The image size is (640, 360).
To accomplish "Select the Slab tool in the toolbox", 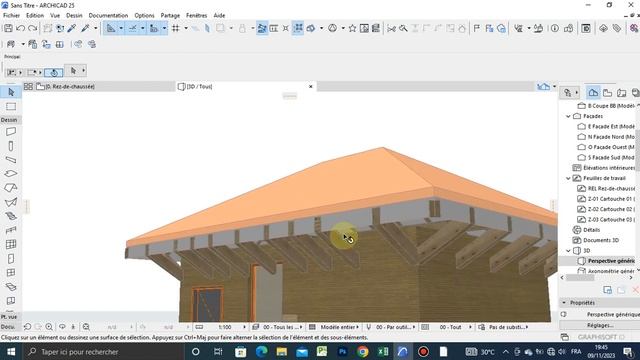I will [11, 173].
